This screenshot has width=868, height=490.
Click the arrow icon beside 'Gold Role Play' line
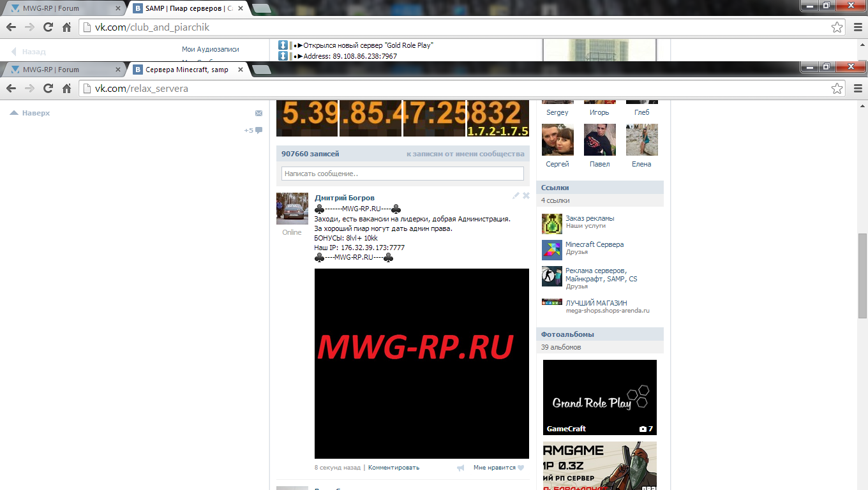coord(283,45)
